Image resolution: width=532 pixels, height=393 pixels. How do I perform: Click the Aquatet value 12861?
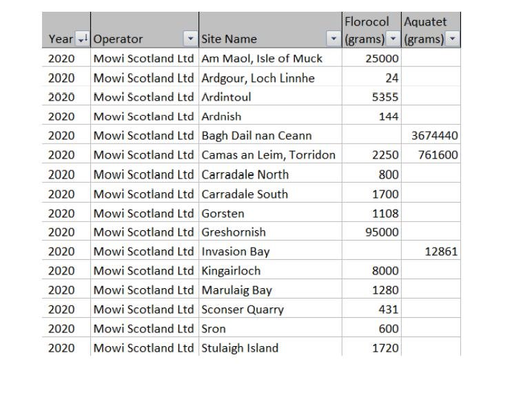tap(441, 252)
